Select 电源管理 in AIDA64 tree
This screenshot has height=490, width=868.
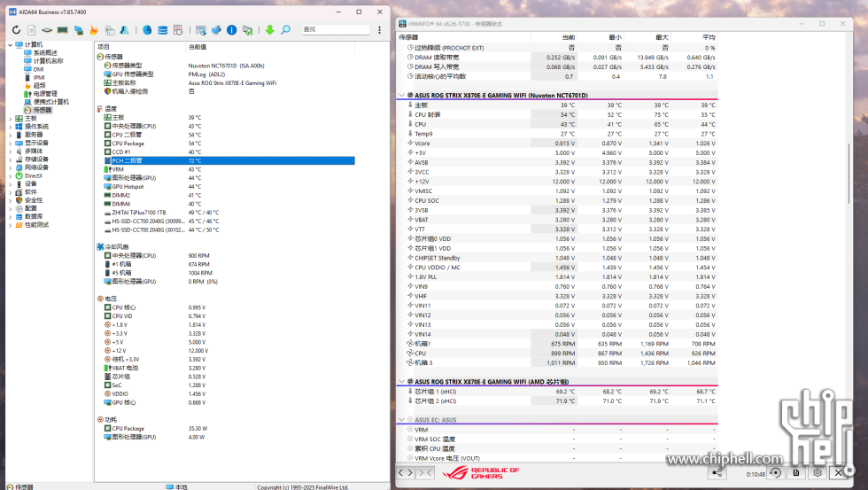pyautogui.click(x=45, y=94)
